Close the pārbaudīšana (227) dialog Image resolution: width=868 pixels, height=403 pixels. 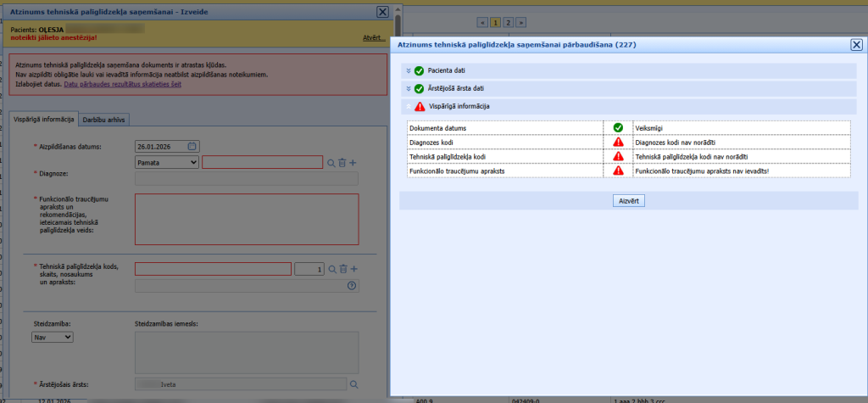pyautogui.click(x=856, y=46)
